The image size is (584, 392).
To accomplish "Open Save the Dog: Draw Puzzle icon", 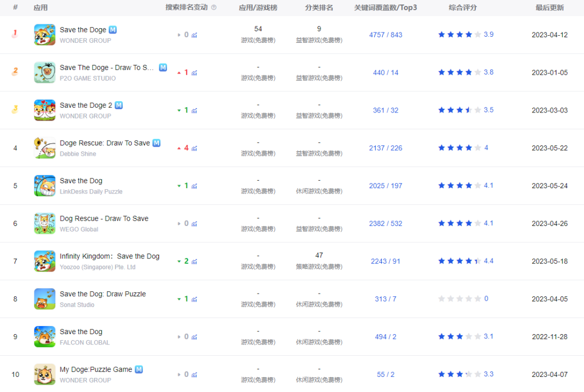I will [x=45, y=299].
